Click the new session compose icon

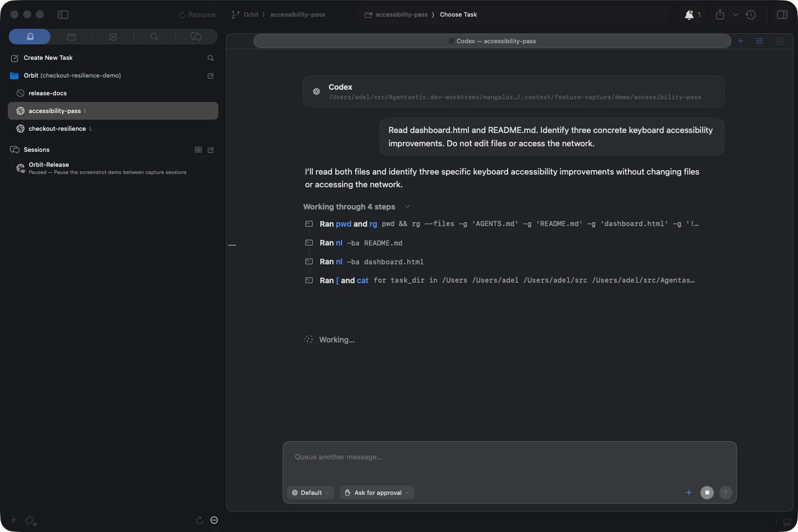click(x=211, y=150)
